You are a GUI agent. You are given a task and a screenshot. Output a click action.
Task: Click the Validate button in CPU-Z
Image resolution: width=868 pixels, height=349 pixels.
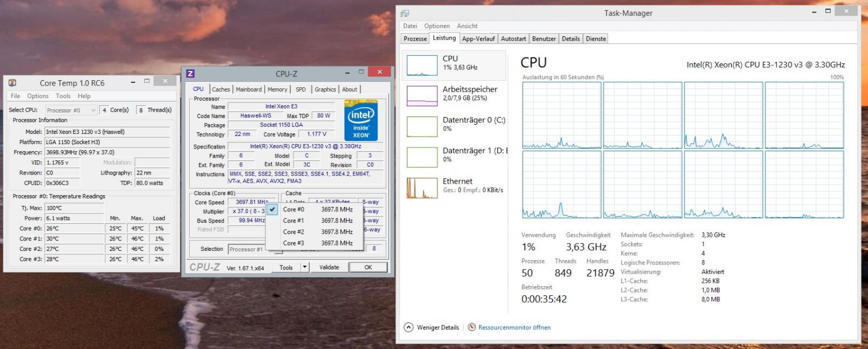coord(329,267)
